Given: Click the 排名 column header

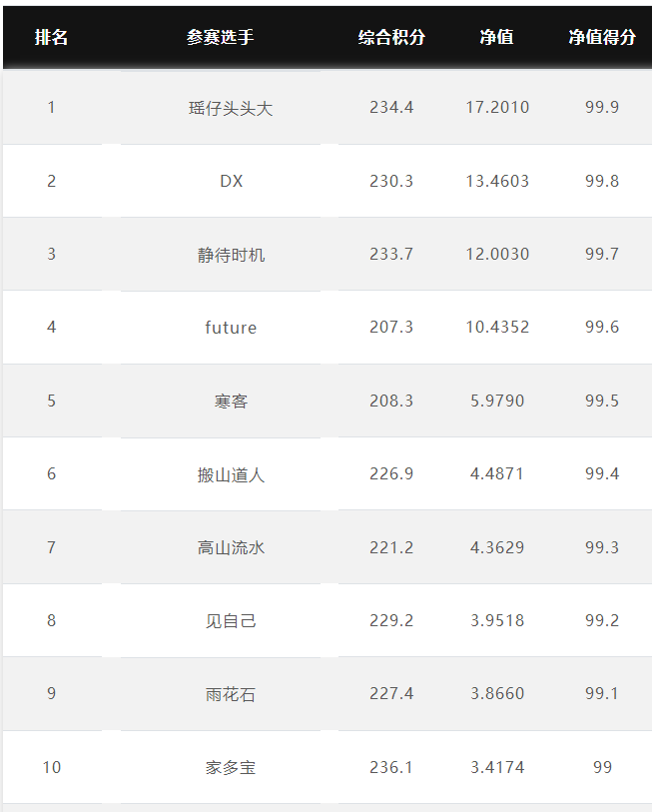Looking at the screenshot, I should click(51, 37).
